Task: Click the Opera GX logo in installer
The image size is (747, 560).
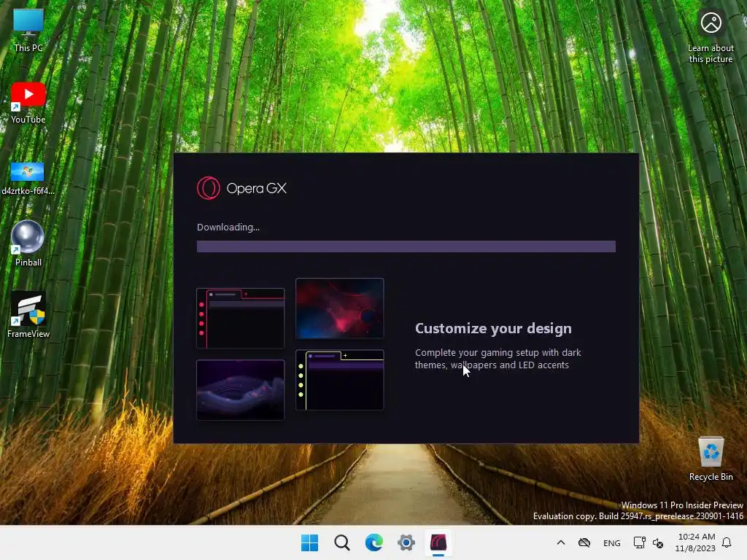Action: 242,188
